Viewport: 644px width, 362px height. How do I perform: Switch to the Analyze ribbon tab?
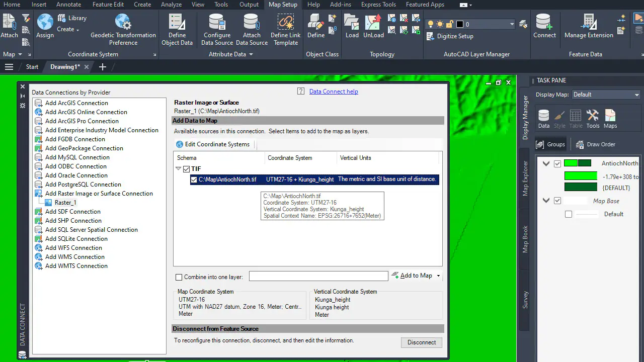pos(171,5)
